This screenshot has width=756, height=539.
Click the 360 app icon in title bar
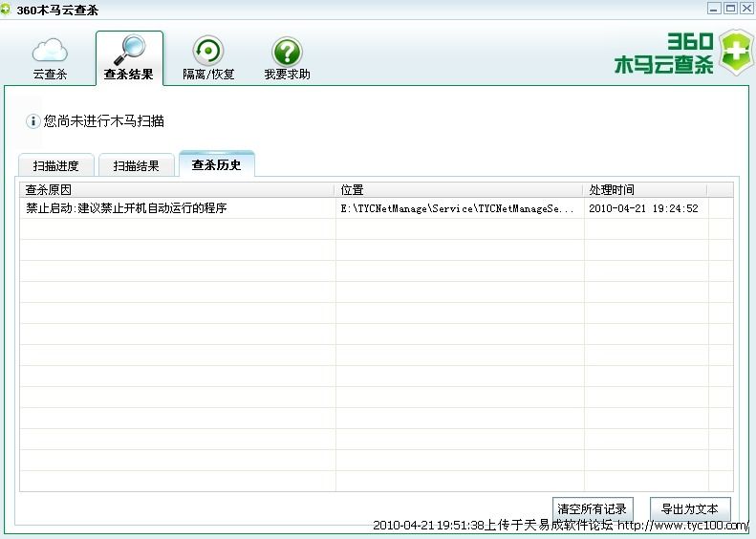click(x=7, y=10)
